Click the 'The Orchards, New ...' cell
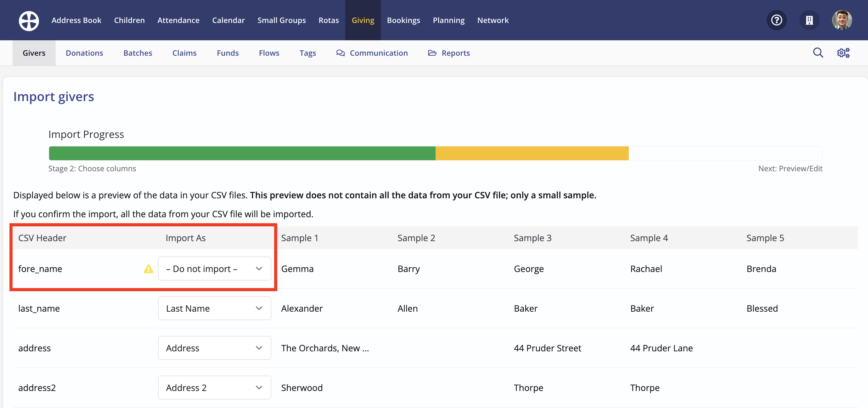Viewport: 868px width, 408px height. point(325,348)
